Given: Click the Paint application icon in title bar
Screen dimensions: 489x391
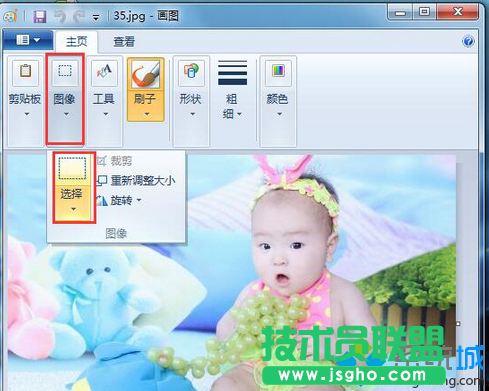Looking at the screenshot, I should click(11, 16).
